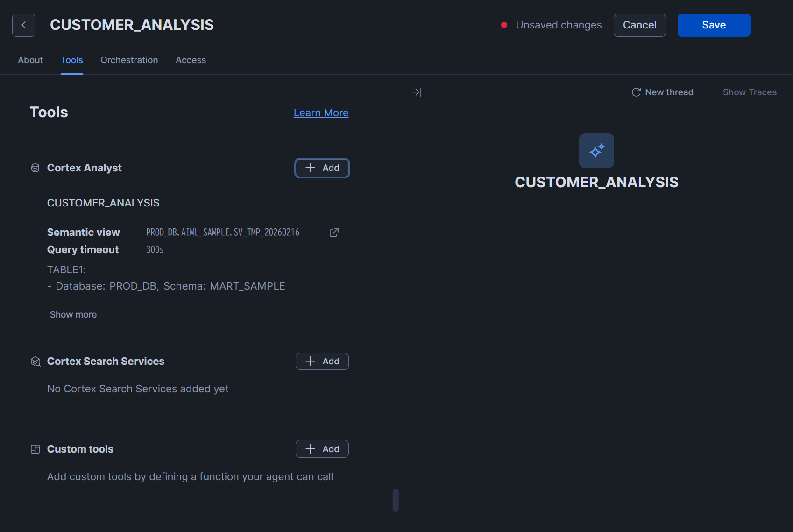Click the Cortex Search Services icon

coord(35,362)
